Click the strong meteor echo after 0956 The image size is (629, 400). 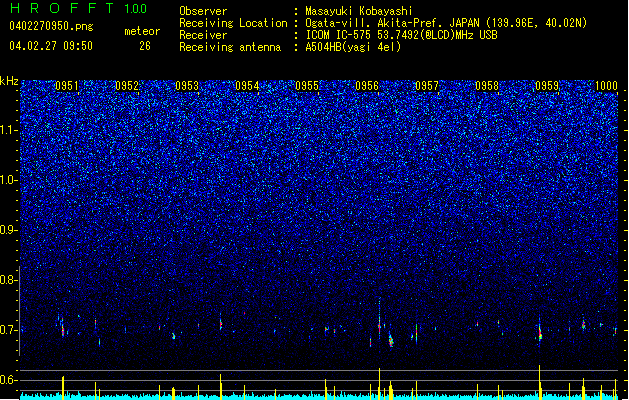point(391,341)
